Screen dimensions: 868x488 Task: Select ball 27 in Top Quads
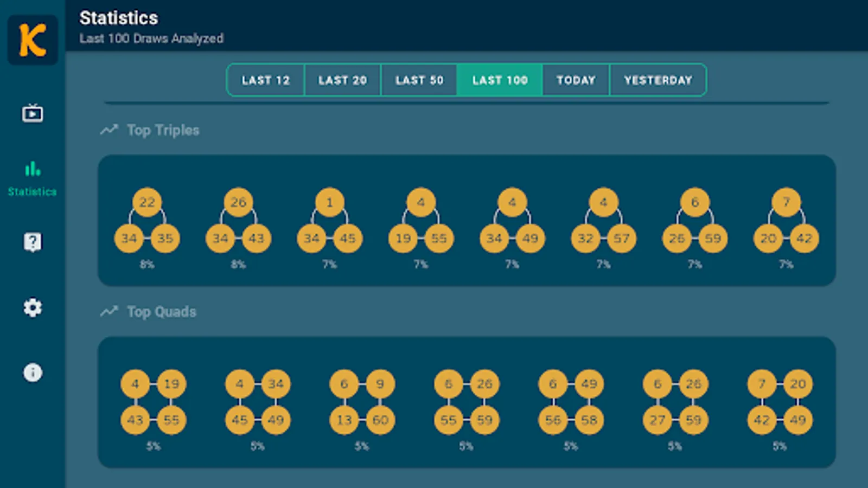[658, 420]
